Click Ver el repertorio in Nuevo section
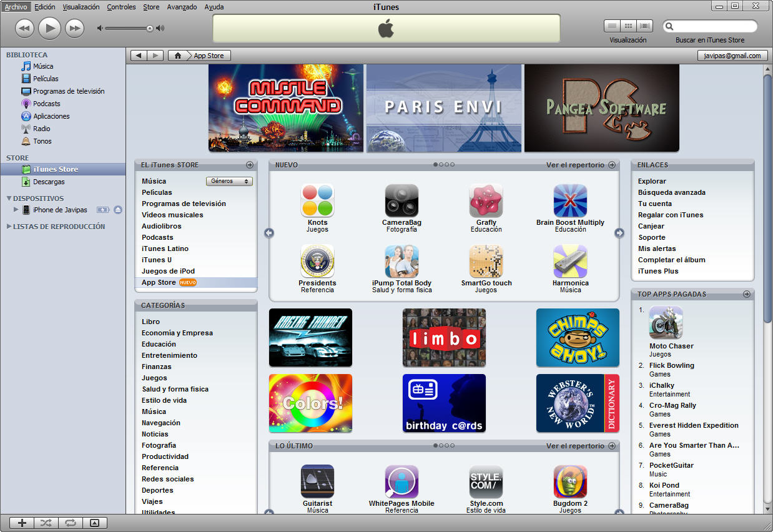Image resolution: width=773 pixels, height=532 pixels. (x=581, y=165)
